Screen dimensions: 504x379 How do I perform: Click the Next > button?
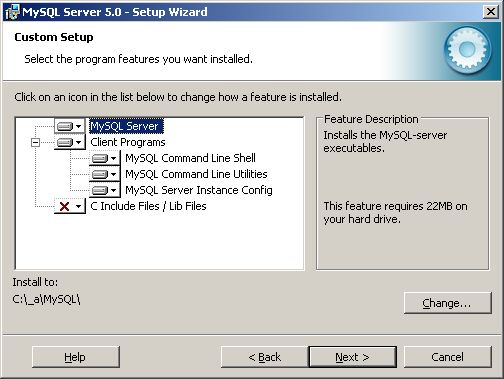[x=353, y=357]
